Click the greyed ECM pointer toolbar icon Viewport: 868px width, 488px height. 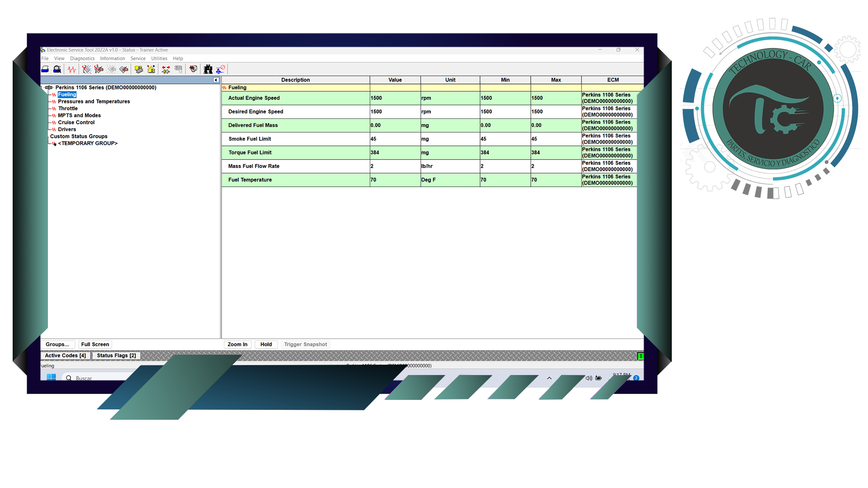(x=179, y=69)
